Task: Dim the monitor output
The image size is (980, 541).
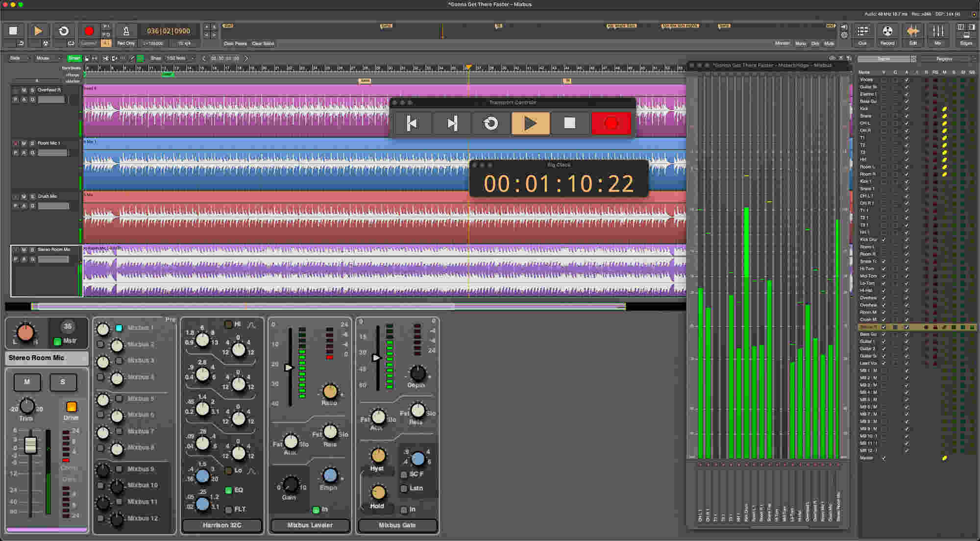Action: [814, 43]
